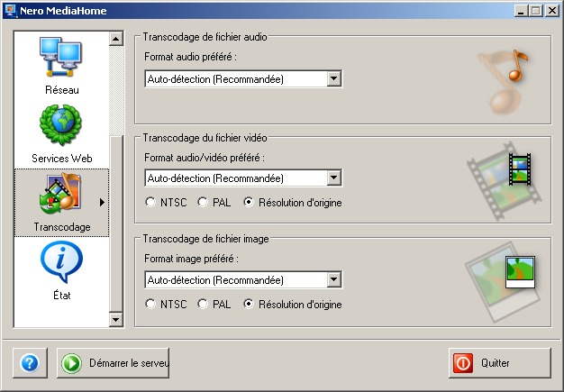
Task: Minimize the Nero MediaHome window
Action: point(521,11)
